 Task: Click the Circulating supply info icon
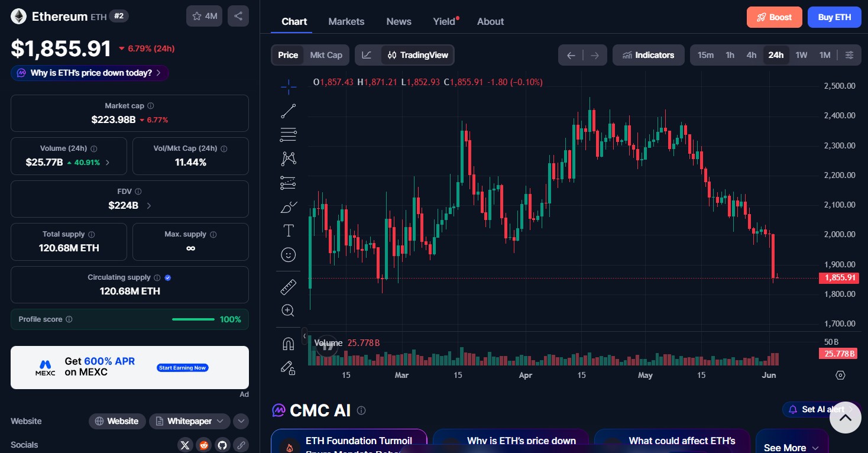pyautogui.click(x=157, y=277)
